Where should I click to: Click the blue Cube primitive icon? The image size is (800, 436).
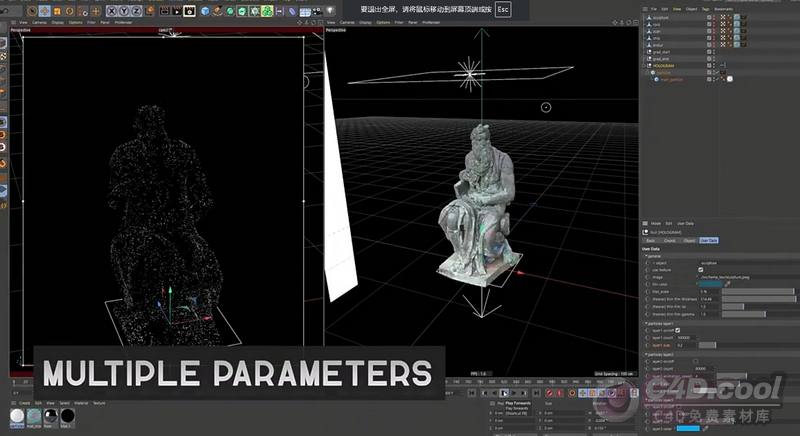(x=205, y=11)
